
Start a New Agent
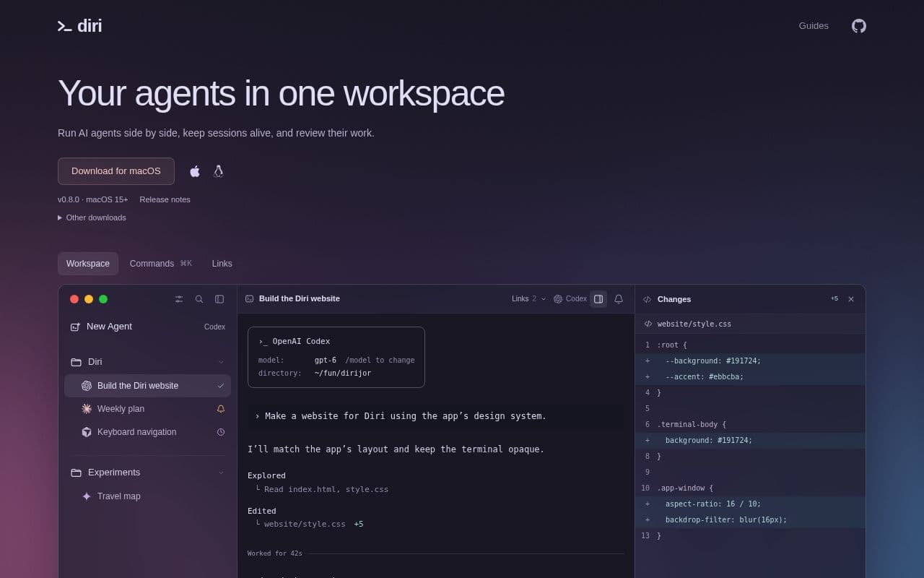coord(109,327)
